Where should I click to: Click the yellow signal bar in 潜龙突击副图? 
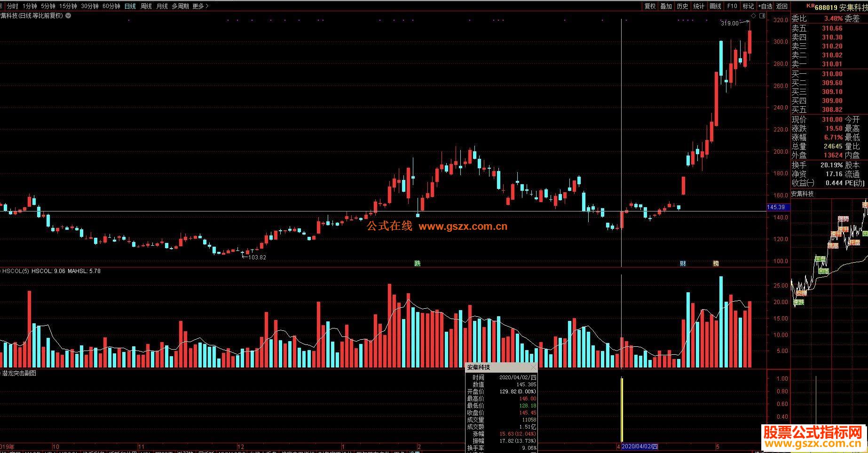coord(622,409)
